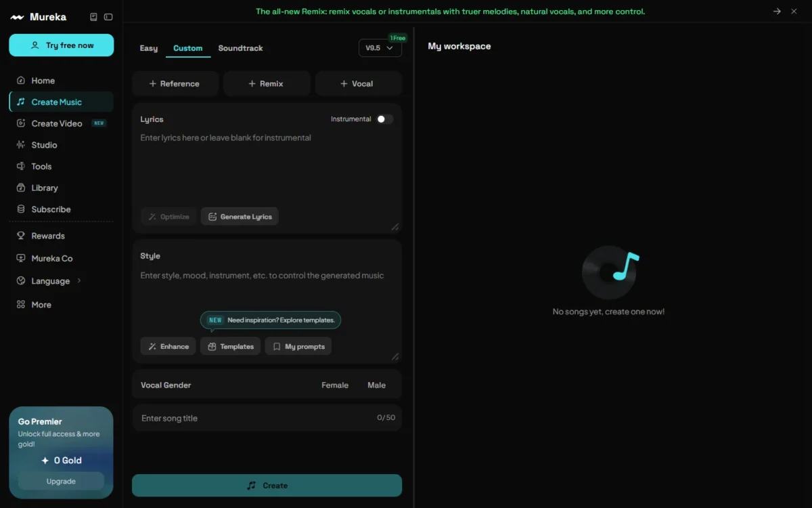Open Style Templates
Screen dimensions: 812x508
click(230, 346)
